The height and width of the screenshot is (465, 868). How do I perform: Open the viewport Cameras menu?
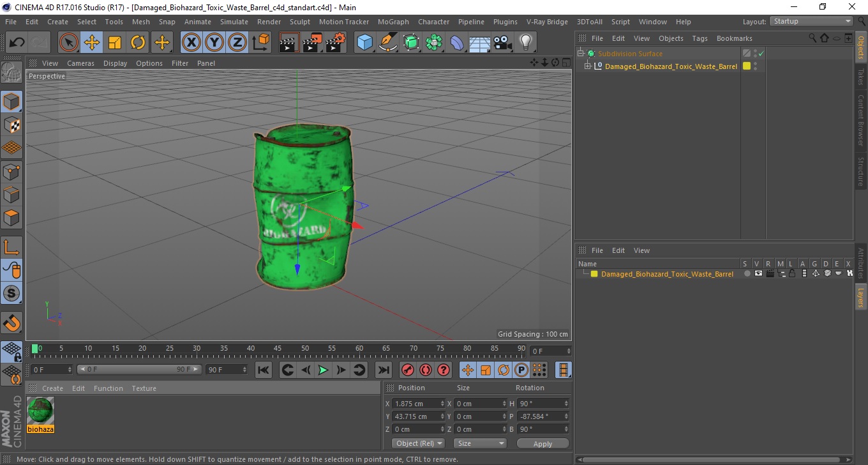pos(80,63)
